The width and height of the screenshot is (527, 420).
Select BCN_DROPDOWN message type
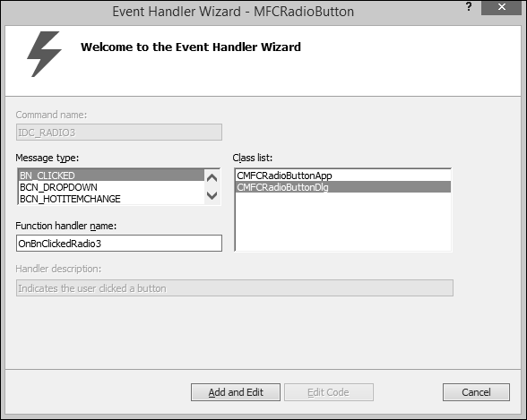111,187
